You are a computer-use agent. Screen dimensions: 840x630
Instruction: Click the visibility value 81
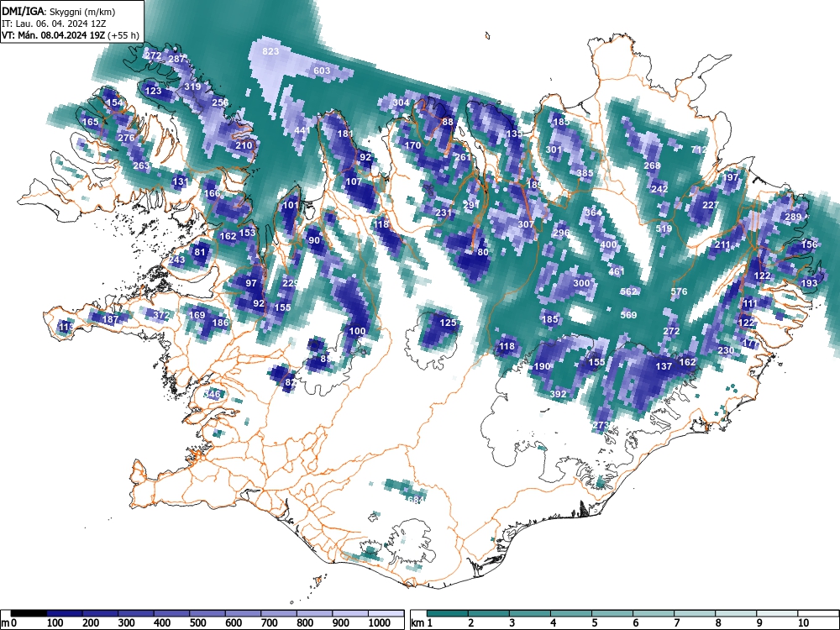click(200, 252)
